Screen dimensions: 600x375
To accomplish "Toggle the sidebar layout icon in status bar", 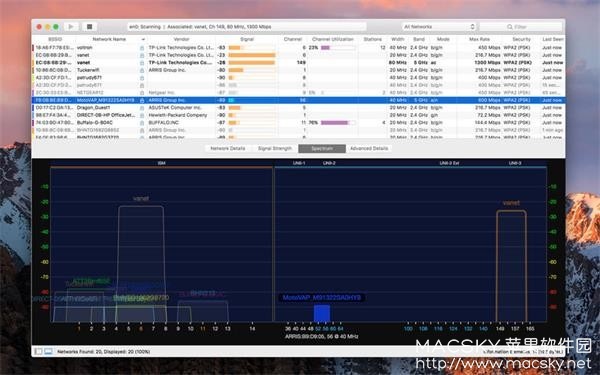I will [x=38, y=351].
